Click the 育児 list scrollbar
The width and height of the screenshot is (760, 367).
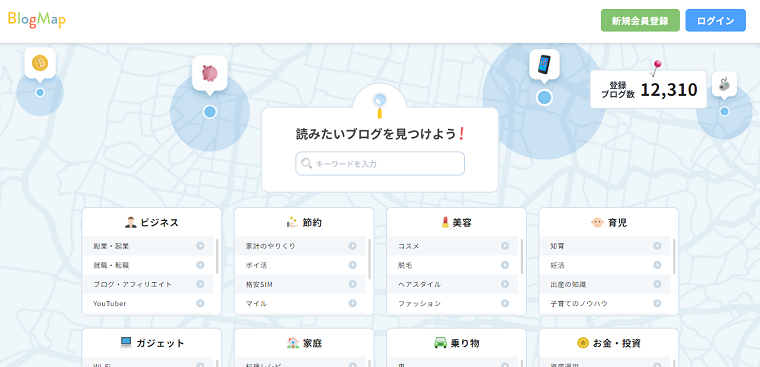coord(674,256)
